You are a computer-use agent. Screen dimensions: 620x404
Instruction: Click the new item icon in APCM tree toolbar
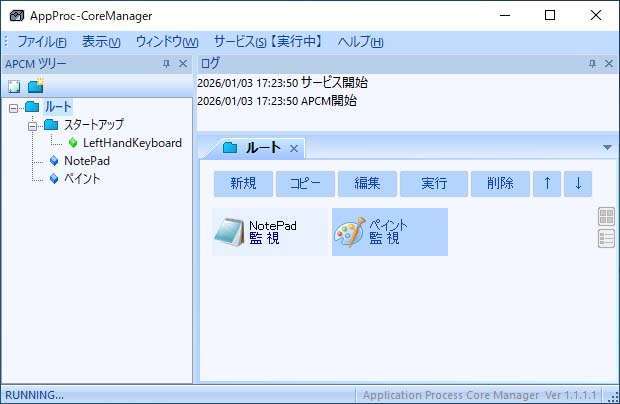point(15,86)
